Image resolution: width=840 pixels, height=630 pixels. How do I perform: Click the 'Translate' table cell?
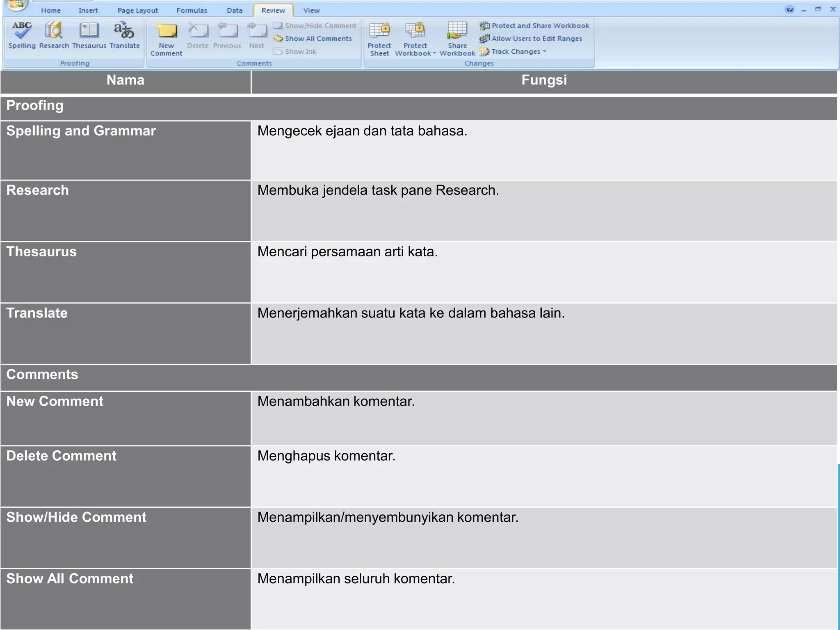[126, 333]
